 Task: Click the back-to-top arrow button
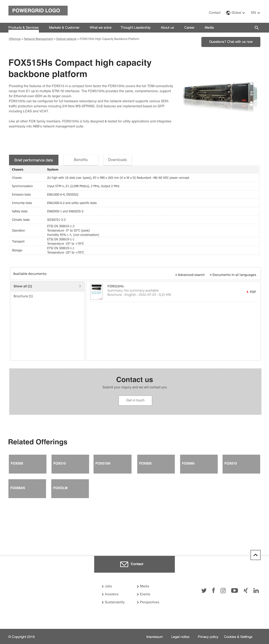(x=256, y=555)
